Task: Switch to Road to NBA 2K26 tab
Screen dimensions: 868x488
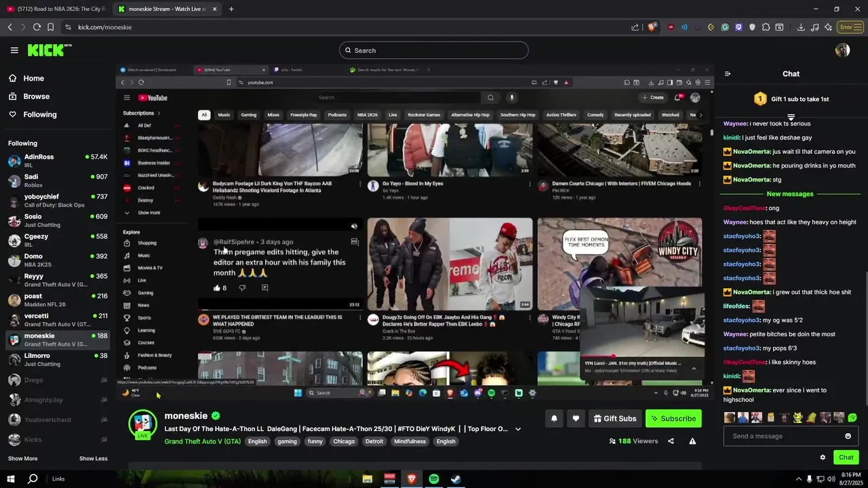Action: (x=55, y=9)
